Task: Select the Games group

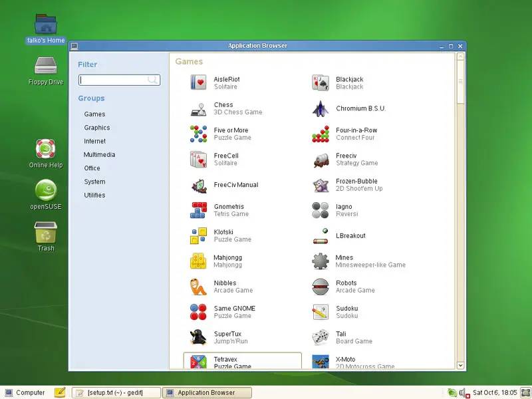Action: coord(94,114)
